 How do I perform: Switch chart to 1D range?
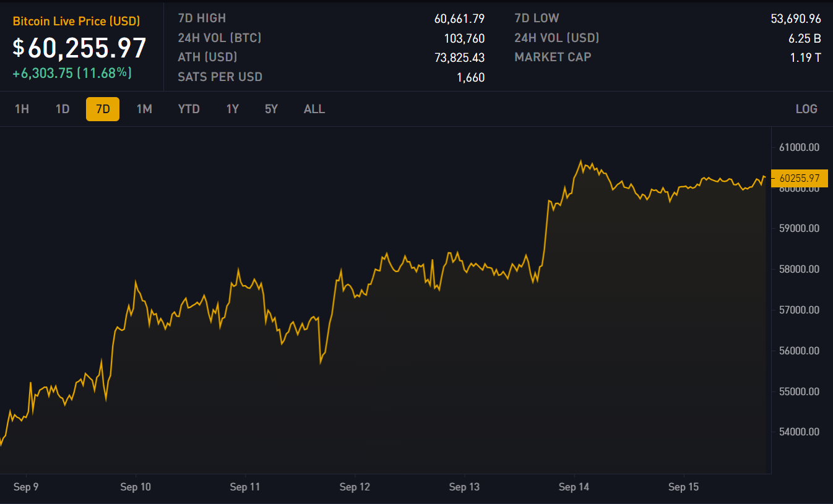point(63,109)
